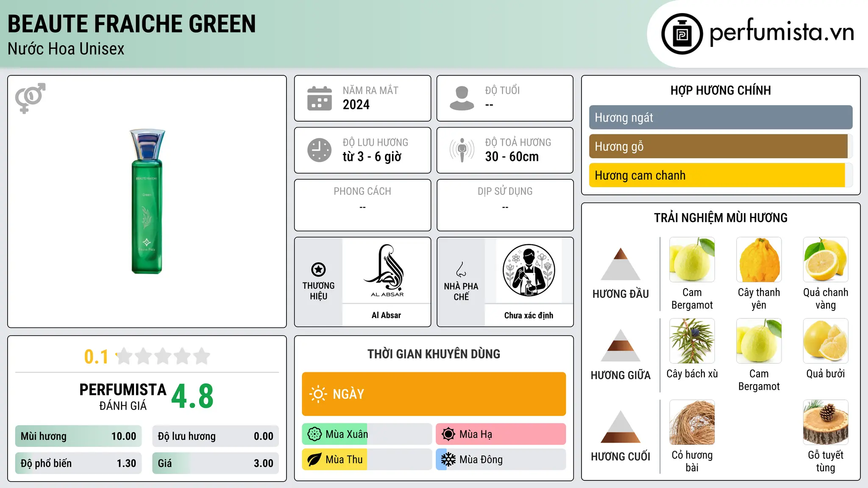This screenshot has height=488, width=868.
Task: Click the Độ lưu hương 0.00 score
Action: [x=215, y=436]
